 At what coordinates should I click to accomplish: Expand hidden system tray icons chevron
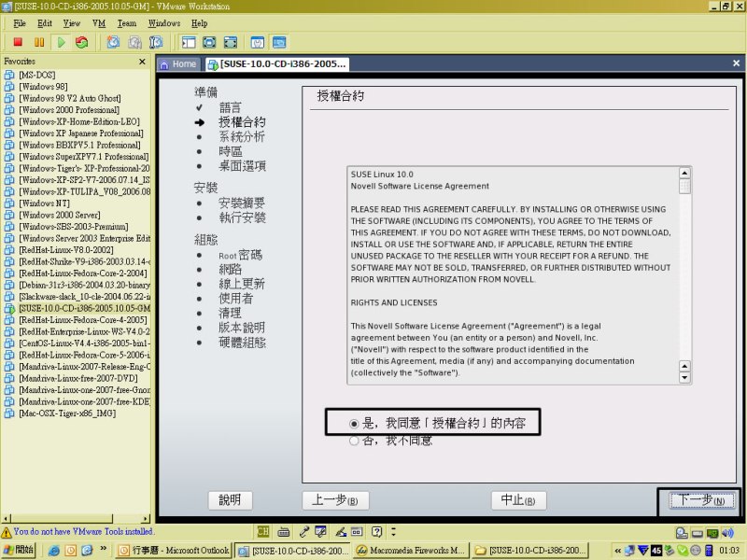[618, 551]
